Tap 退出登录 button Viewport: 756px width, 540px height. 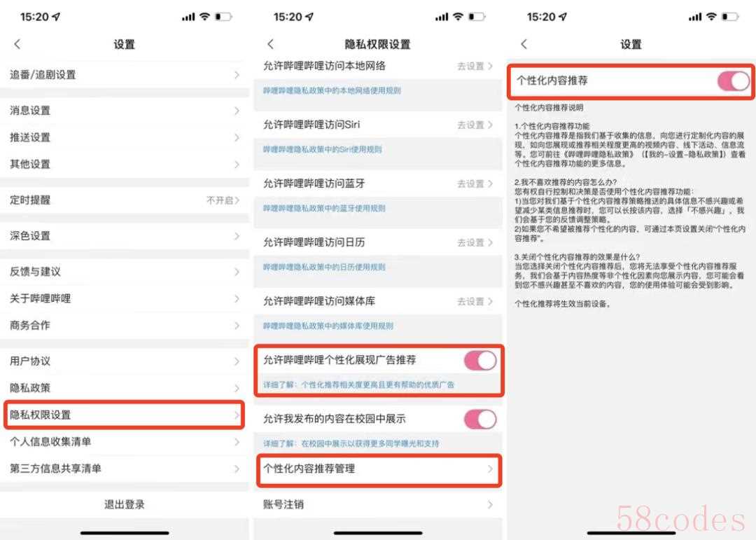click(x=125, y=505)
